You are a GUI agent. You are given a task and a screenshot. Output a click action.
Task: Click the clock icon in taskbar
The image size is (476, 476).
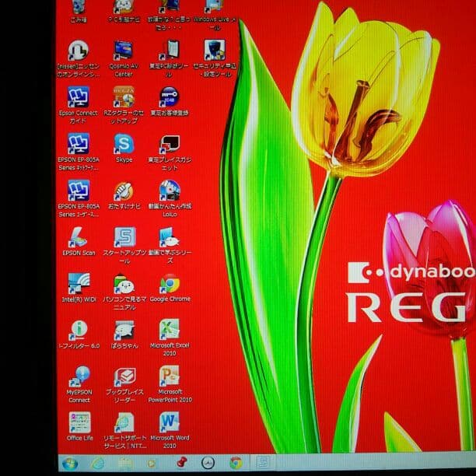point(208,464)
